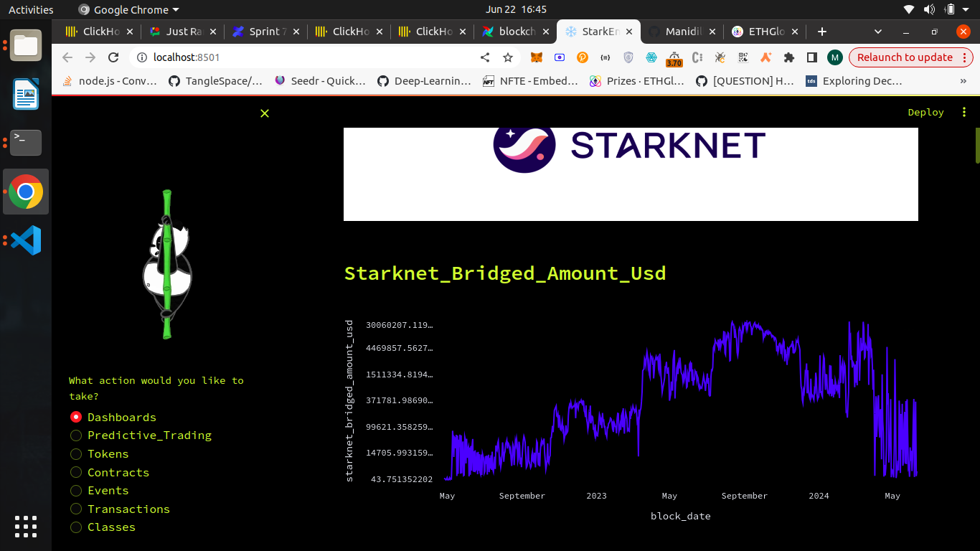View site information icon beside localhost
The image size is (980, 551).
[x=142, y=57]
